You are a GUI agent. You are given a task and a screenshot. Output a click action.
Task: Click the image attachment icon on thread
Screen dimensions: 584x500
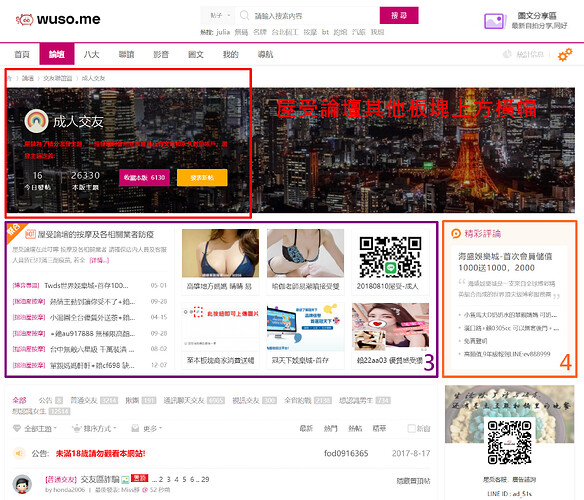126,480
